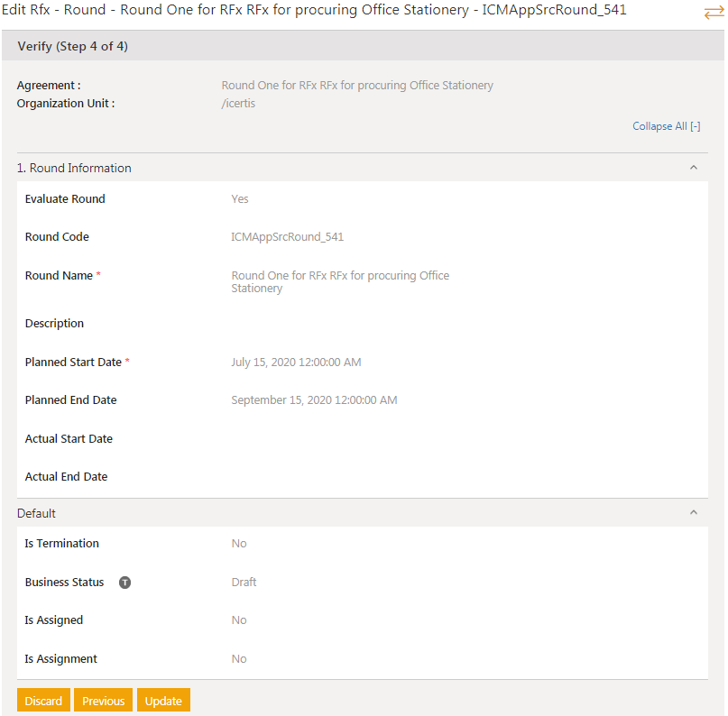Click the Organization Unit '/icertis' value
This screenshot has width=728, height=716.
(238, 103)
